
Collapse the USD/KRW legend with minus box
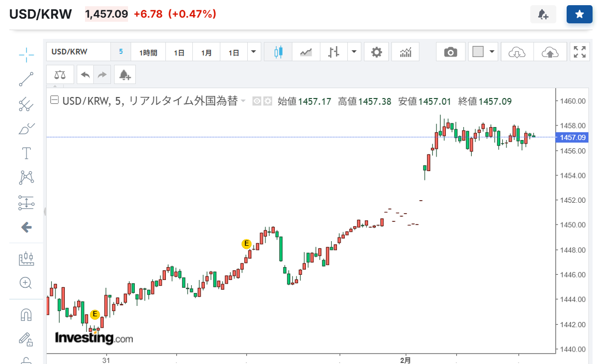[54, 101]
